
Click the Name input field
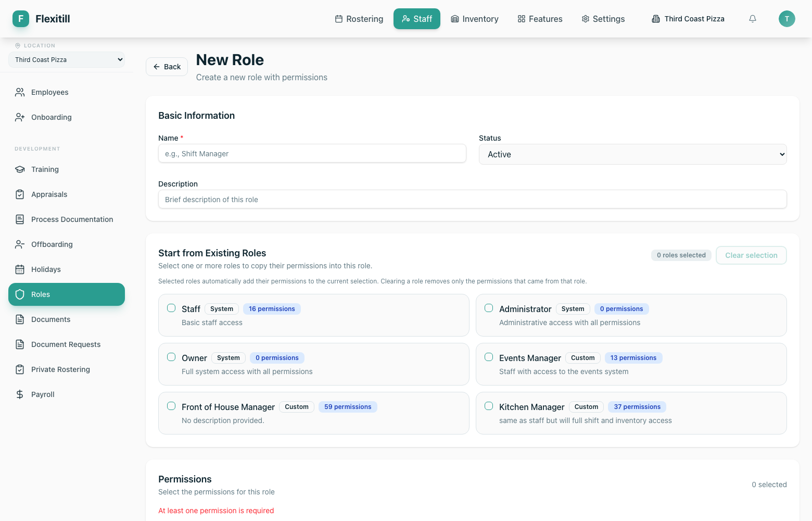point(312,154)
